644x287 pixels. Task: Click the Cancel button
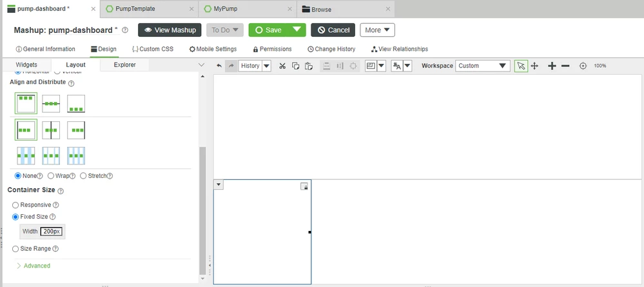[x=333, y=30]
